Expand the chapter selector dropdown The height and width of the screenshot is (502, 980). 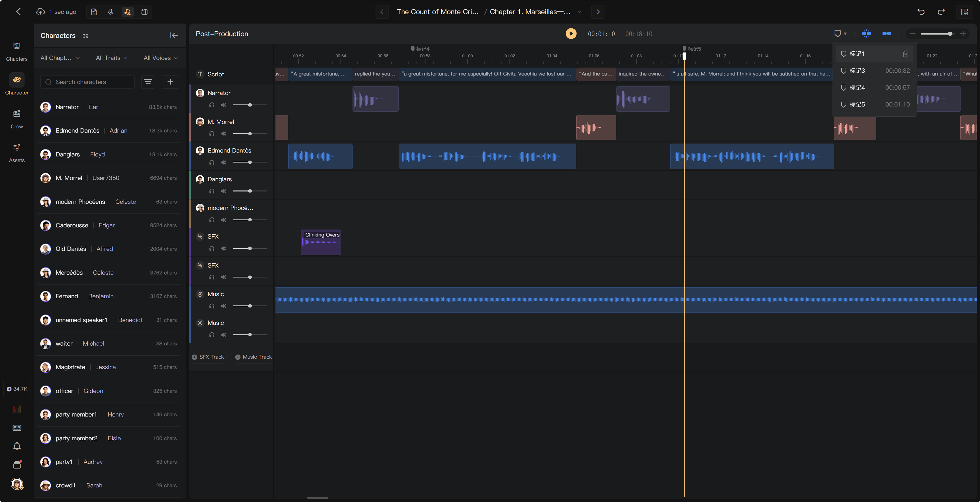click(579, 12)
